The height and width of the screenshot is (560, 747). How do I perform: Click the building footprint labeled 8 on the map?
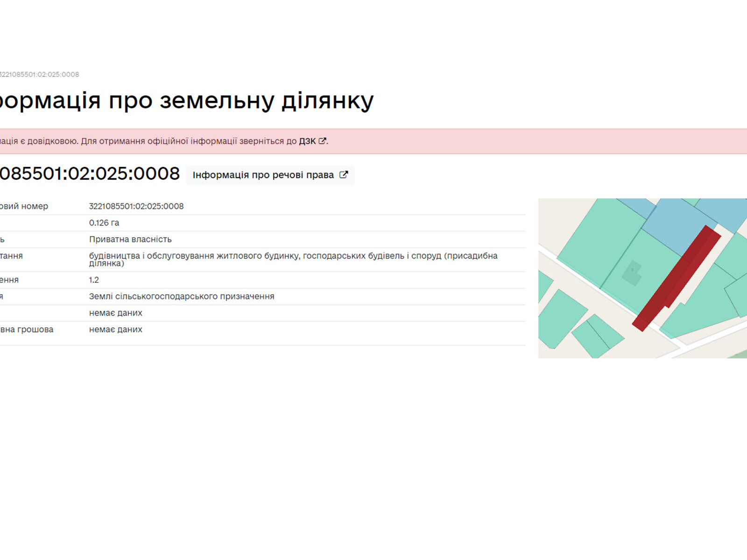tap(632, 273)
